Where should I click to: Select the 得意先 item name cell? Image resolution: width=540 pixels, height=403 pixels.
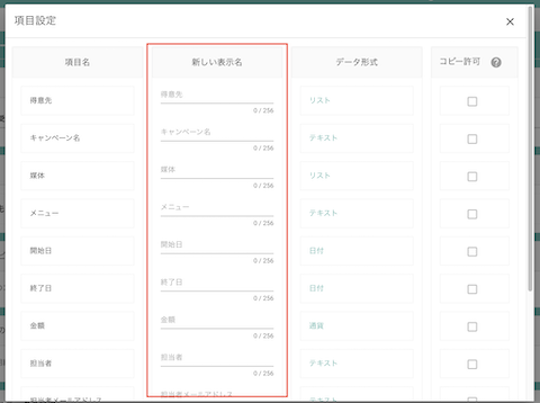click(x=77, y=101)
